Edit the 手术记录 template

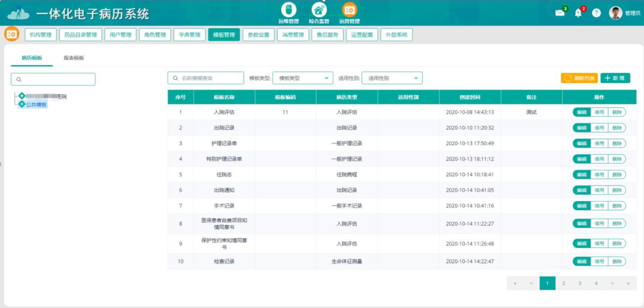582,206
